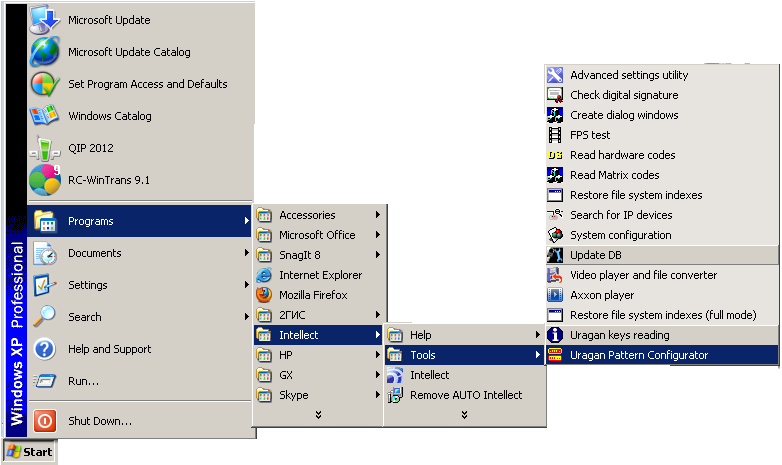Click the Internet Explorer icon
Image resolution: width=782 pixels, height=465 pixels.
pyautogui.click(x=264, y=275)
